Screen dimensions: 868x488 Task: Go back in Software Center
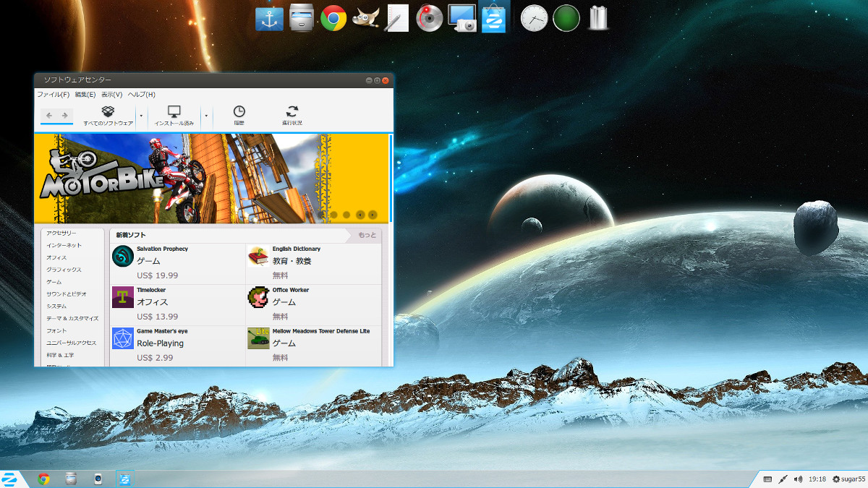pos(48,115)
